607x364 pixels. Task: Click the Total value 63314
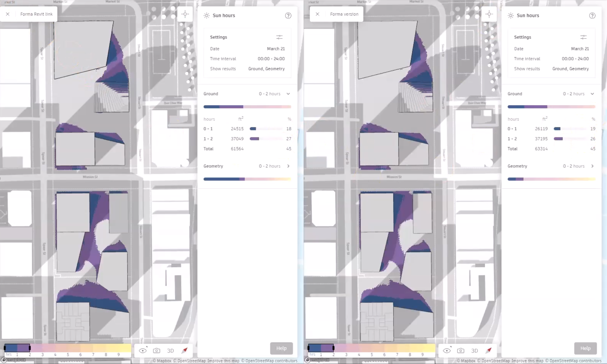pos(541,149)
